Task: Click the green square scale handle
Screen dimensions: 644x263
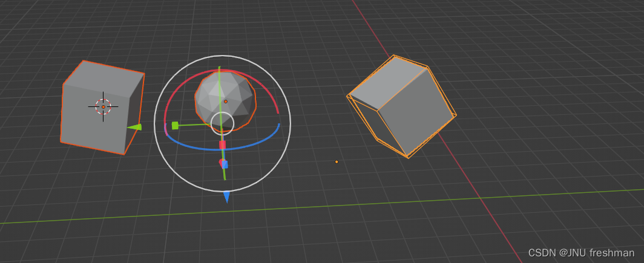Action: click(x=175, y=126)
